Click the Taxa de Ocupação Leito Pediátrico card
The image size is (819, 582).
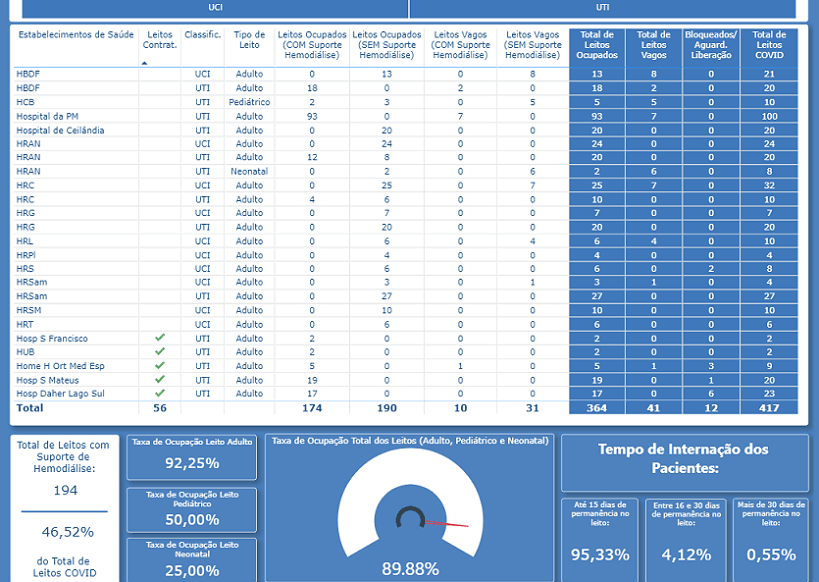pos(192,509)
